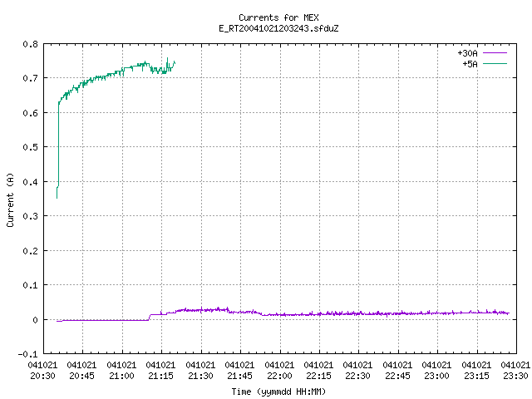This screenshot has height=399, width=532.
Task: Click the 041021 20:30 time tick label
Action: (42, 371)
